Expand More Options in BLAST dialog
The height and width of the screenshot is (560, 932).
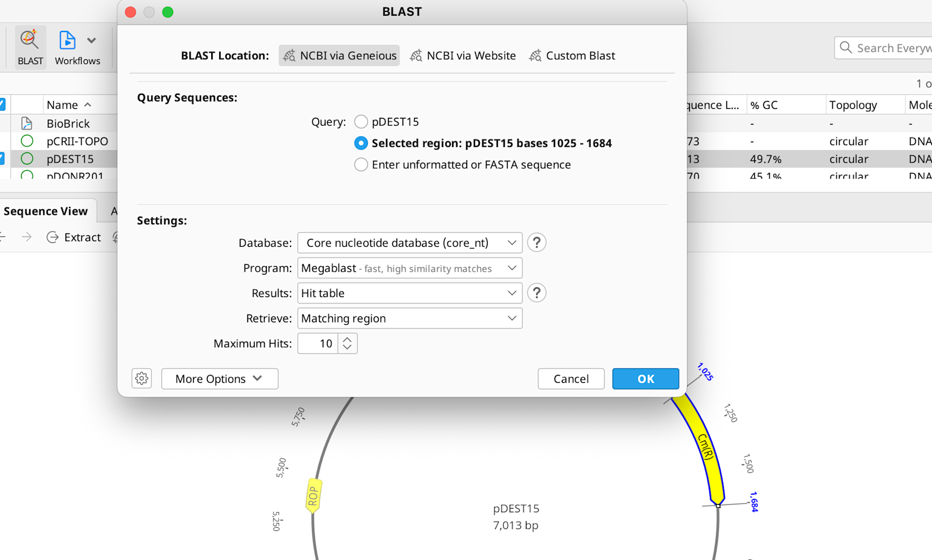tap(219, 379)
